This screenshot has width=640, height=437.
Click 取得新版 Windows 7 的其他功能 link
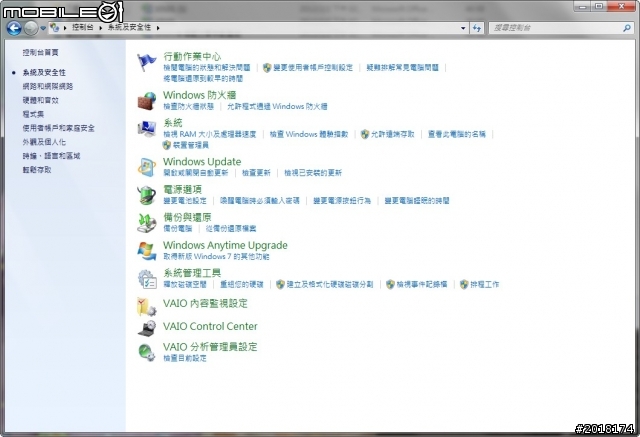[x=216, y=257]
